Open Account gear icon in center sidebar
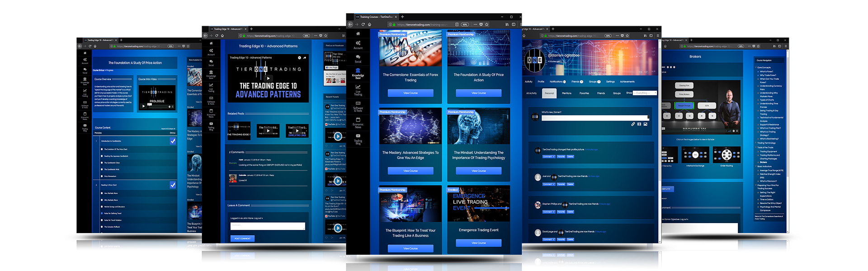Viewport: 868px width, 271px height. click(358, 44)
